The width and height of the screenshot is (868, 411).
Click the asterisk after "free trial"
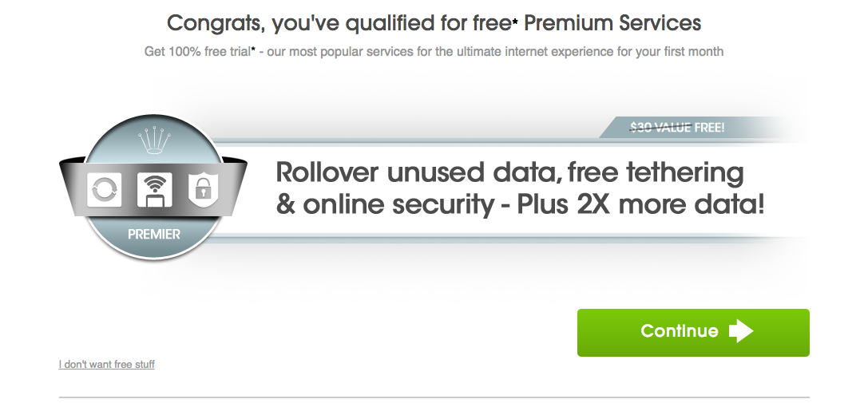tap(254, 49)
